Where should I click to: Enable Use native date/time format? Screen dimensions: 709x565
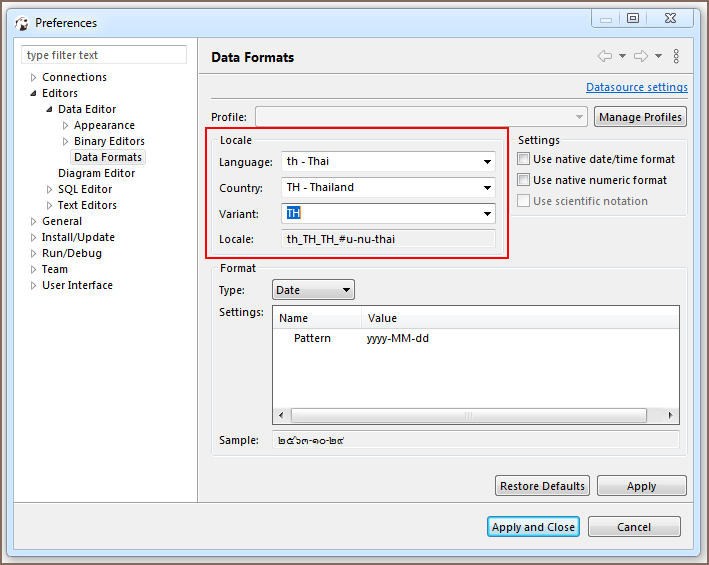[524, 159]
